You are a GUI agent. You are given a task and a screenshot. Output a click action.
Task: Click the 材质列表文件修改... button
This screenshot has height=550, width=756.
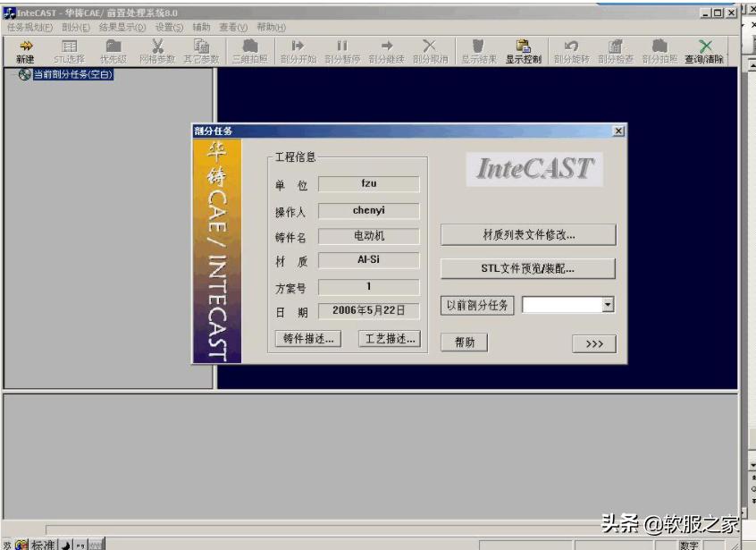tap(528, 235)
